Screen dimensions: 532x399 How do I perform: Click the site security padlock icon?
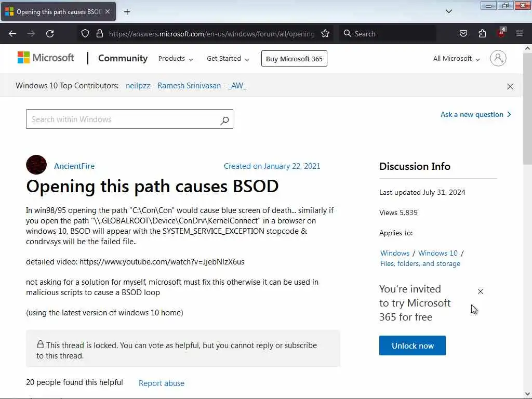pos(99,34)
